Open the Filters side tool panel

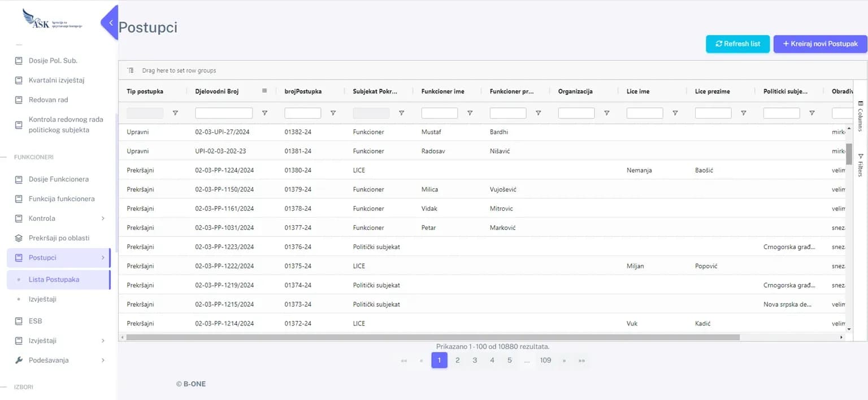[860, 165]
